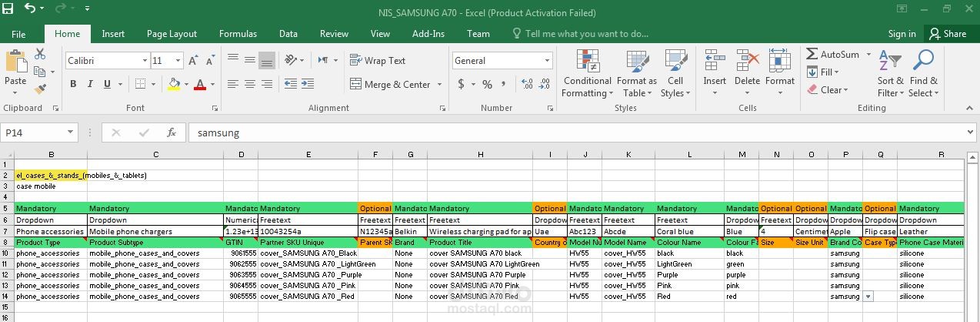980x322 pixels.
Task: Open the Alignment settings dialog launcher
Action: tap(442, 109)
